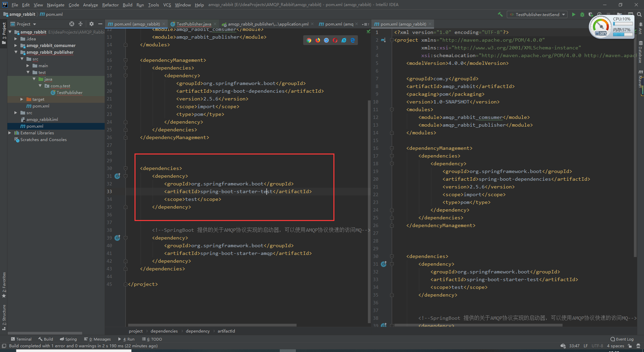Open the Event Log
The image size is (644, 352).
click(x=622, y=339)
